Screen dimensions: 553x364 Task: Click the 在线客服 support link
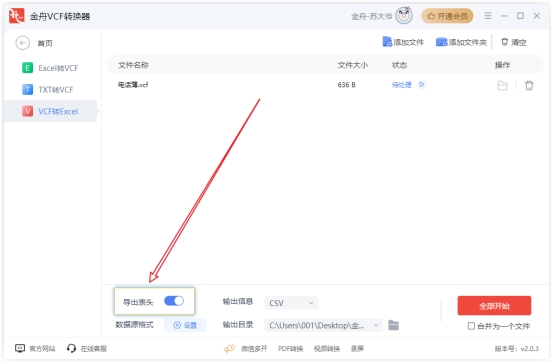[94, 349]
